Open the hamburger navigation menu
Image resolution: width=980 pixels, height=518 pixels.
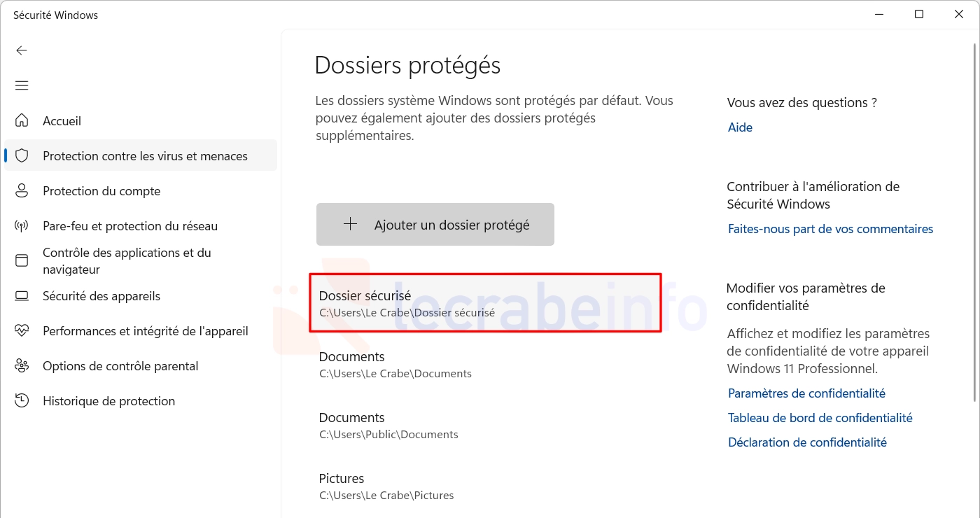[22, 85]
